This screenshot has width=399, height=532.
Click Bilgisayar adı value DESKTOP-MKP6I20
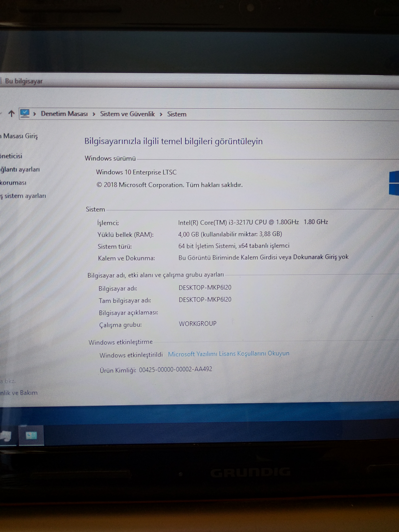coord(205,287)
